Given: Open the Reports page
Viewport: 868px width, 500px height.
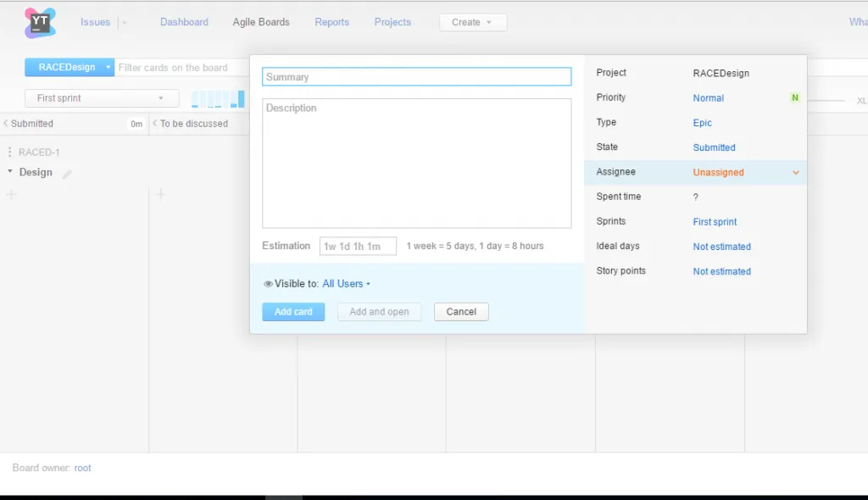Looking at the screenshot, I should [x=331, y=22].
